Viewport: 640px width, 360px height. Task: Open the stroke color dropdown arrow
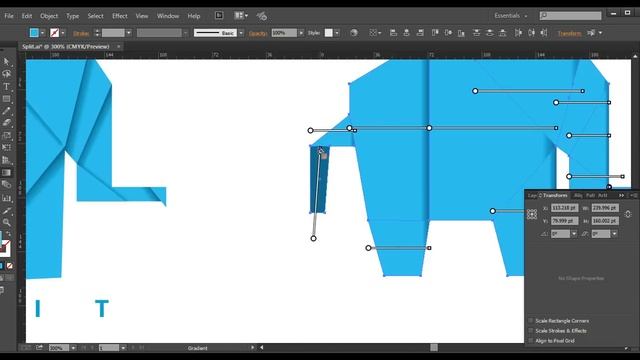[63, 33]
